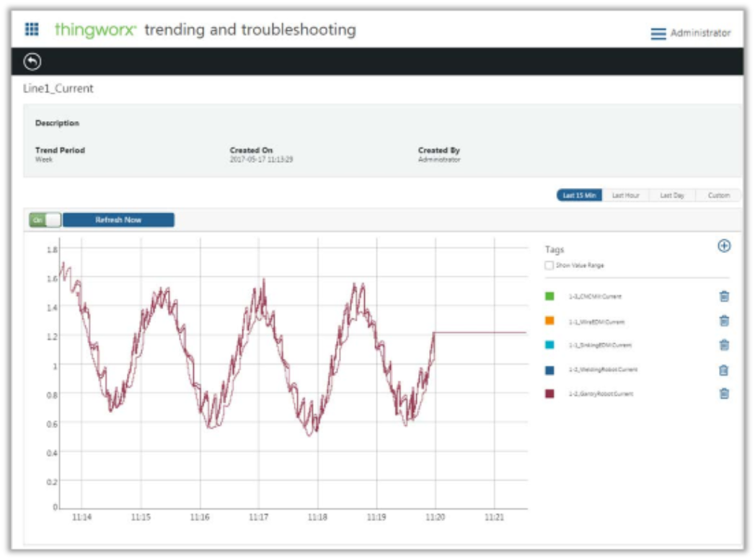This screenshot has width=755, height=560.
Task: Select the Last 15 Min tab
Action: click(x=578, y=195)
